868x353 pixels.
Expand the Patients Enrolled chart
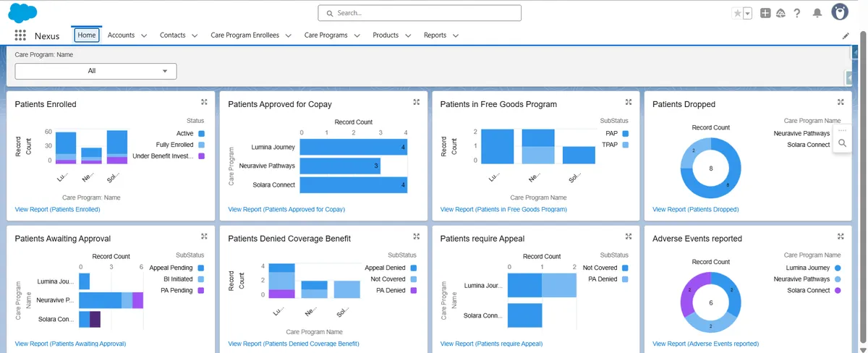tap(204, 102)
